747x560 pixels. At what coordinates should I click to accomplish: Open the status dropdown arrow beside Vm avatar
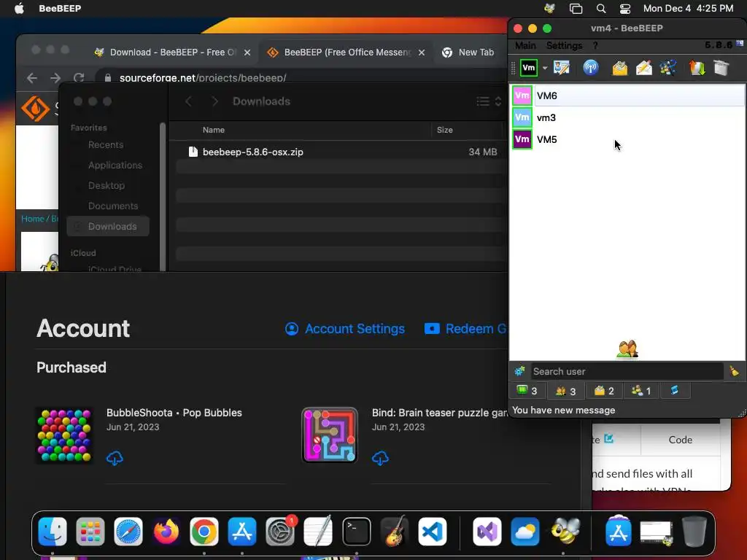point(545,68)
